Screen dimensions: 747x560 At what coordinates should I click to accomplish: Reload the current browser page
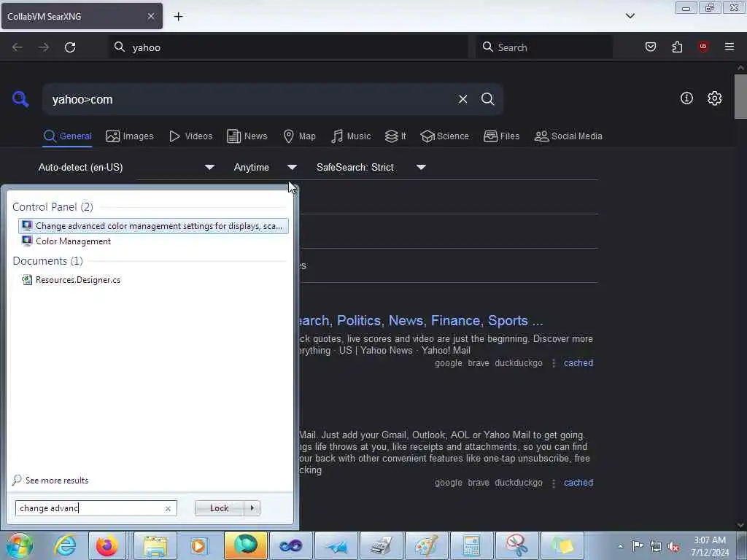point(70,47)
